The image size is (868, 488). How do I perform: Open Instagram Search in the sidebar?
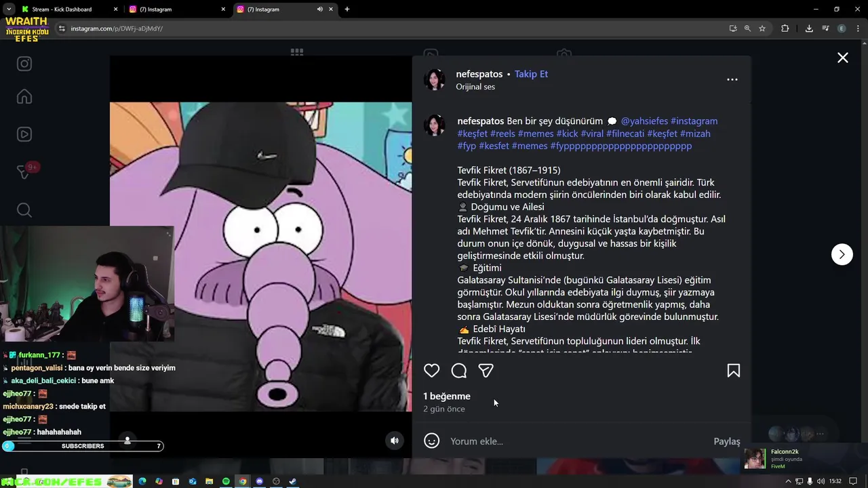(x=24, y=210)
